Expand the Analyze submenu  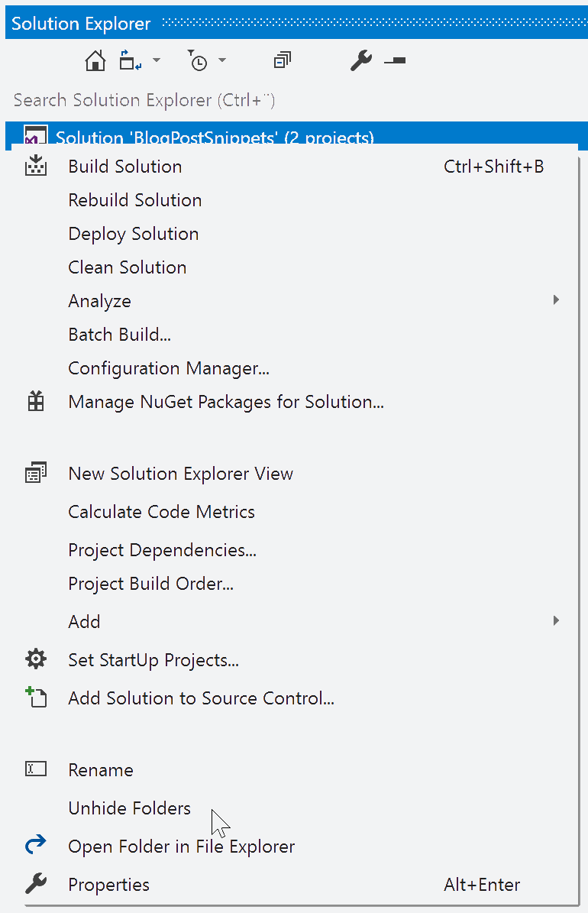[100, 301]
